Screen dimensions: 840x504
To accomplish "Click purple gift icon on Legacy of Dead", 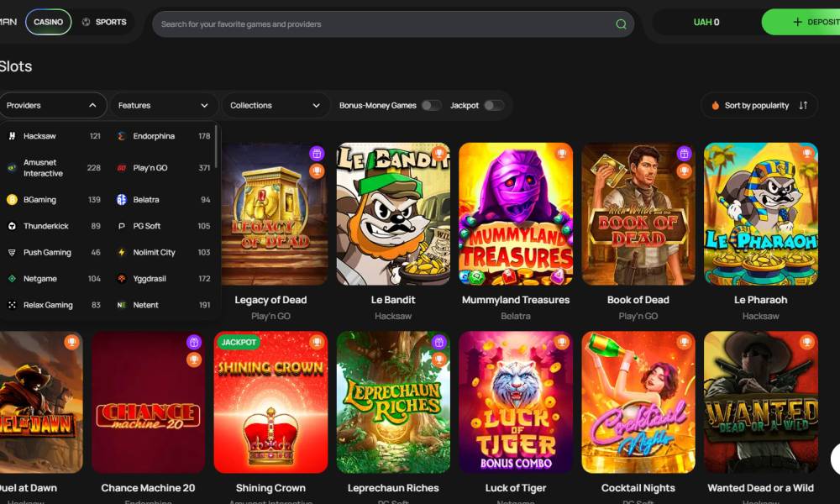I will [x=317, y=154].
